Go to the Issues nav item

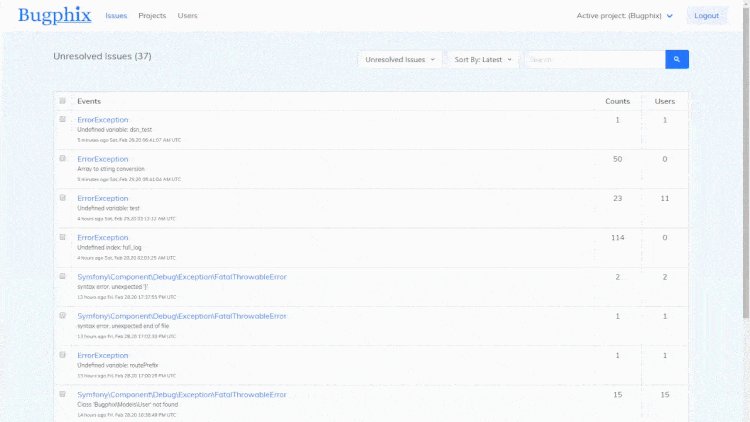[x=116, y=16]
